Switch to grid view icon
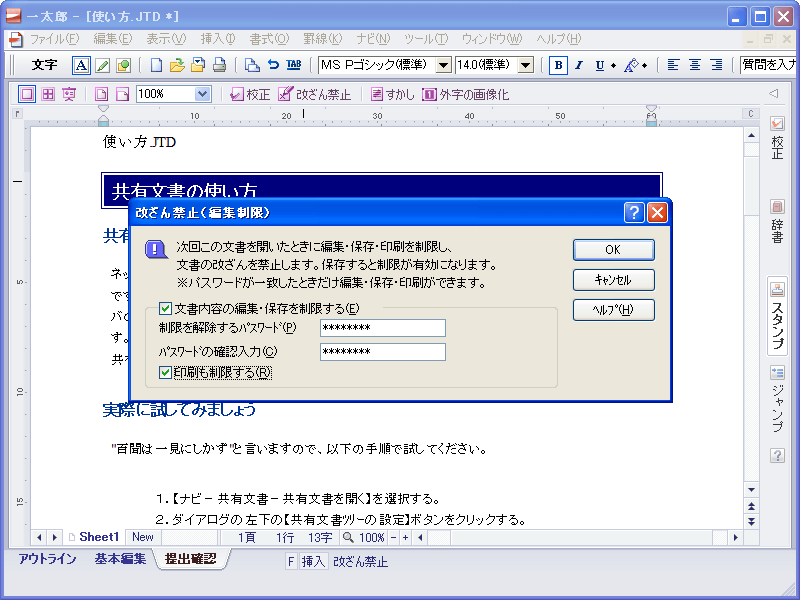The image size is (800, 600). (x=48, y=94)
